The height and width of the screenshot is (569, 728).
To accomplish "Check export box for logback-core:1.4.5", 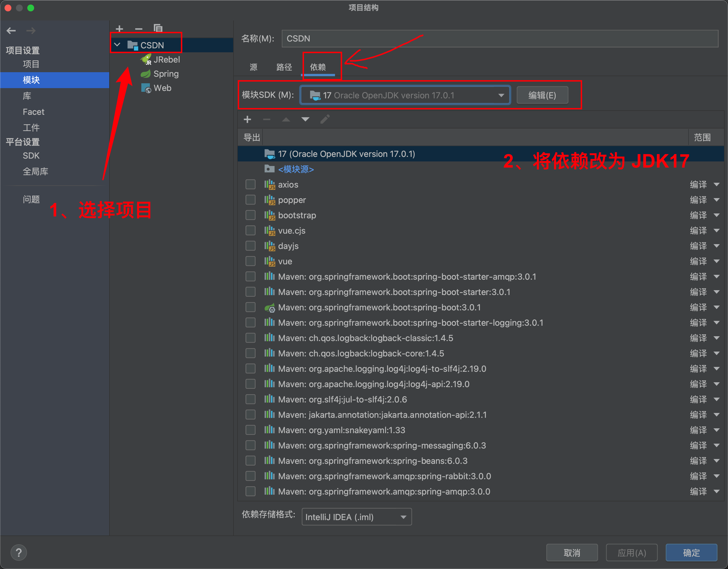I will 250,353.
